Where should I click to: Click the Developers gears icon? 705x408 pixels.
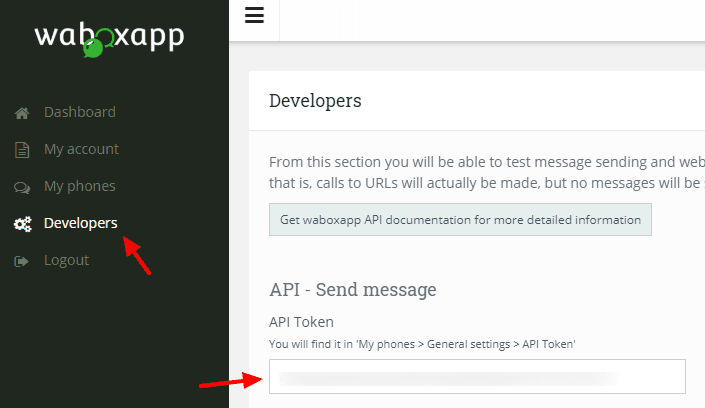22,224
